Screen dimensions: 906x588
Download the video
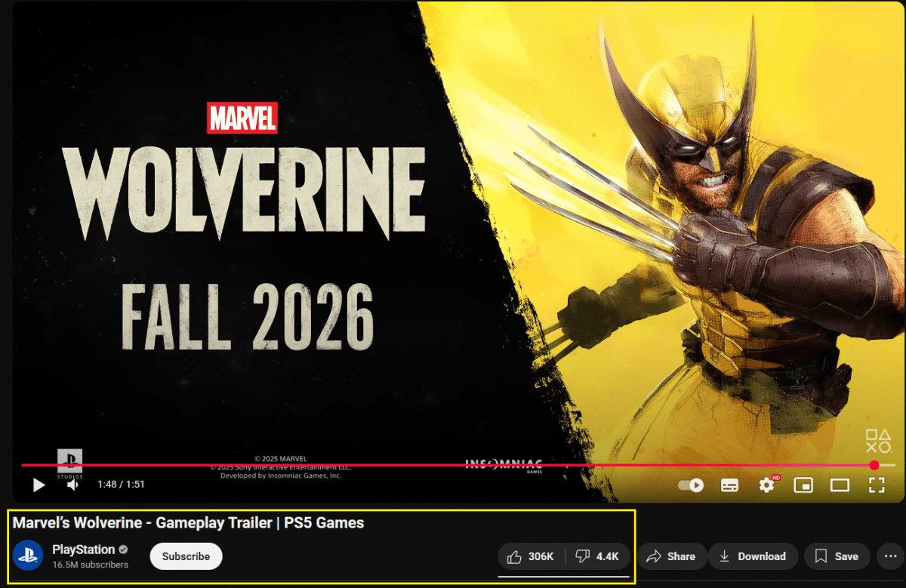coord(753,556)
